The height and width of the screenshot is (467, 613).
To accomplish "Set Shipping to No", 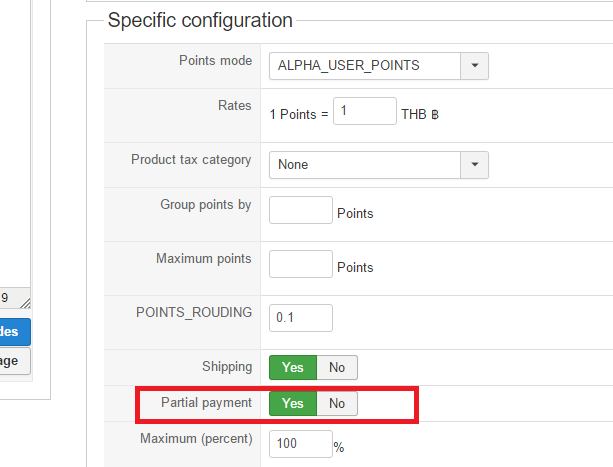I will pos(337,367).
